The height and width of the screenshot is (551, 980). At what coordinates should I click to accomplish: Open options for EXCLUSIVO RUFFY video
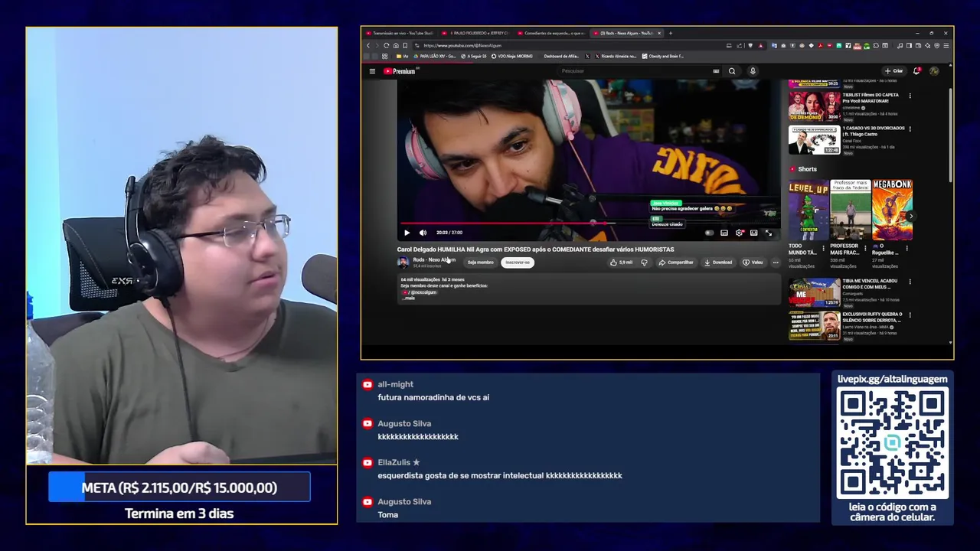(x=910, y=315)
